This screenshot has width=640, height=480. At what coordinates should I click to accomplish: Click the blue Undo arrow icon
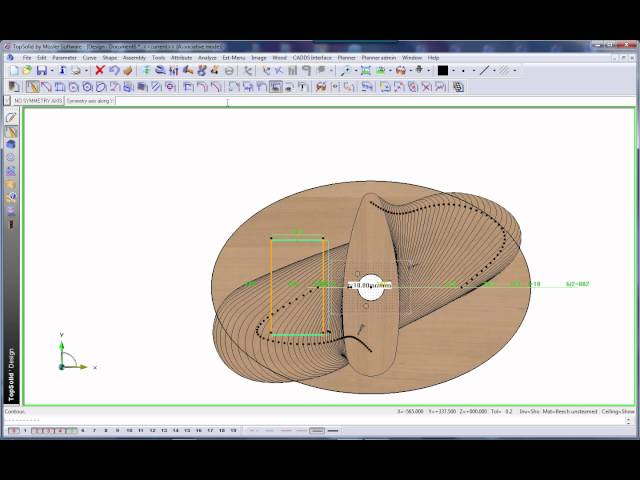(113, 71)
